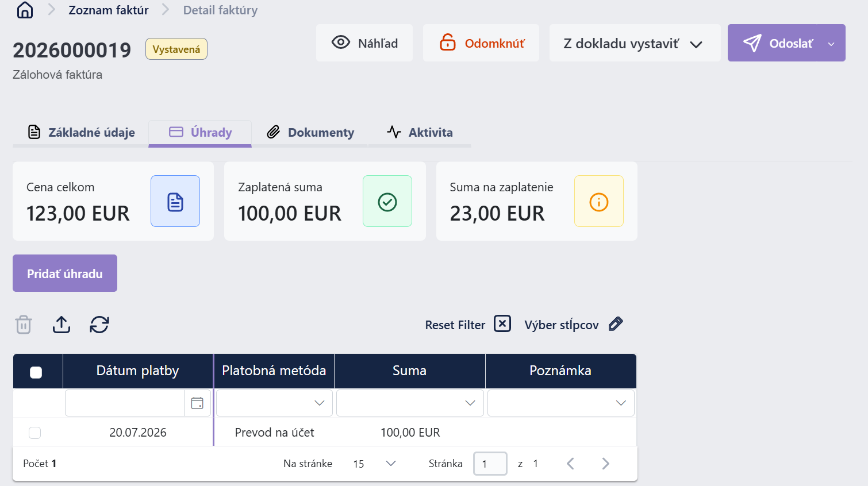
Task: Click the Reset Filter X icon
Action: (502, 324)
